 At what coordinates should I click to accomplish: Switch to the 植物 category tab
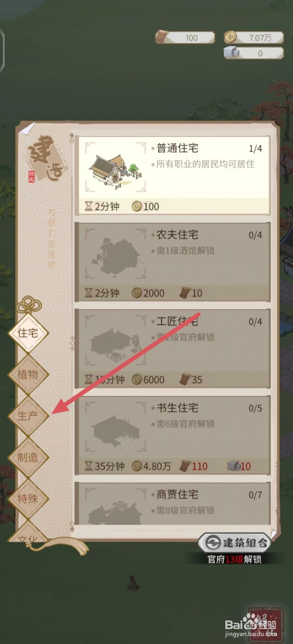tap(28, 375)
